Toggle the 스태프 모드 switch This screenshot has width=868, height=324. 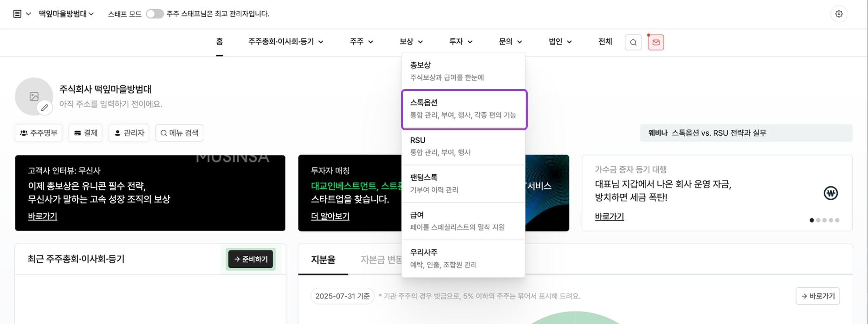coord(155,14)
